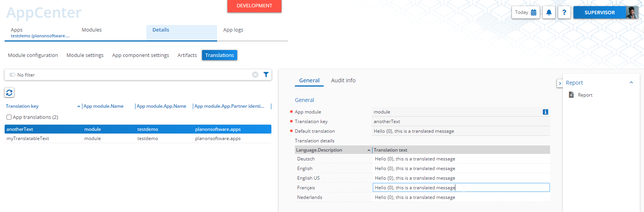Click the App module info icon
Image resolution: width=644 pixels, height=212 pixels.
click(545, 112)
